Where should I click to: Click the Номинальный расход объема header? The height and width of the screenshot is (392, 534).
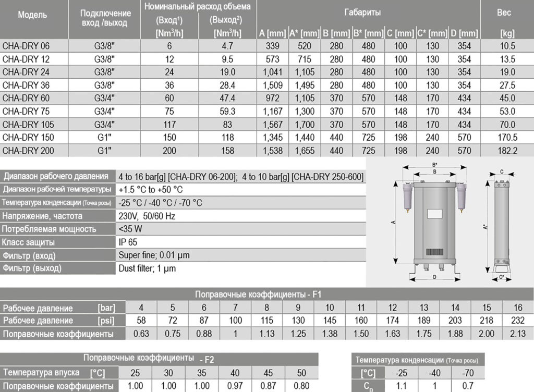tap(198, 6)
